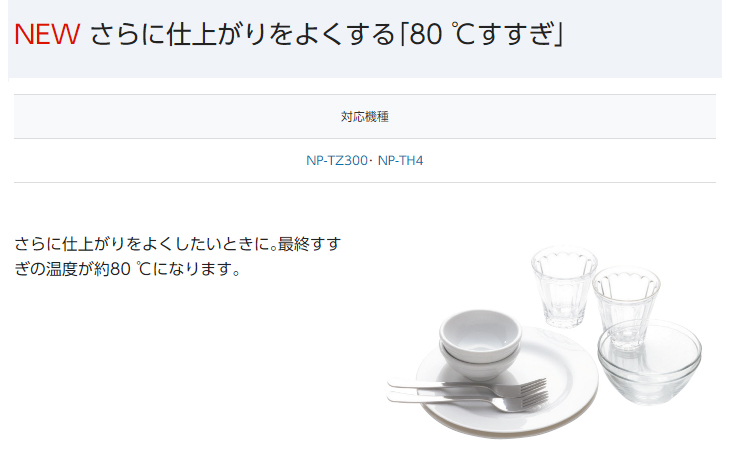Click the stacked white rice bowls
This screenshot has width=730, height=461.
[480, 345]
